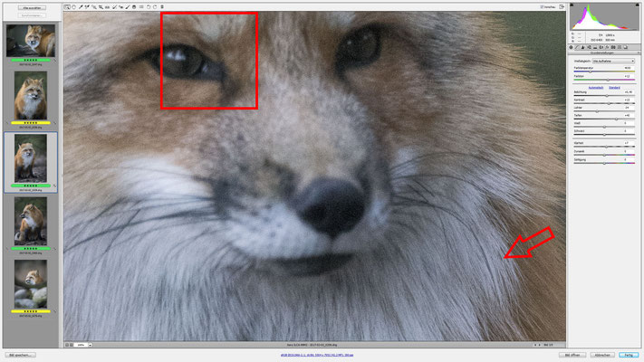The width and height of the screenshot is (644, 362).
Task: Select the last thumbnail, fox behind rocks
Action: 31,283
